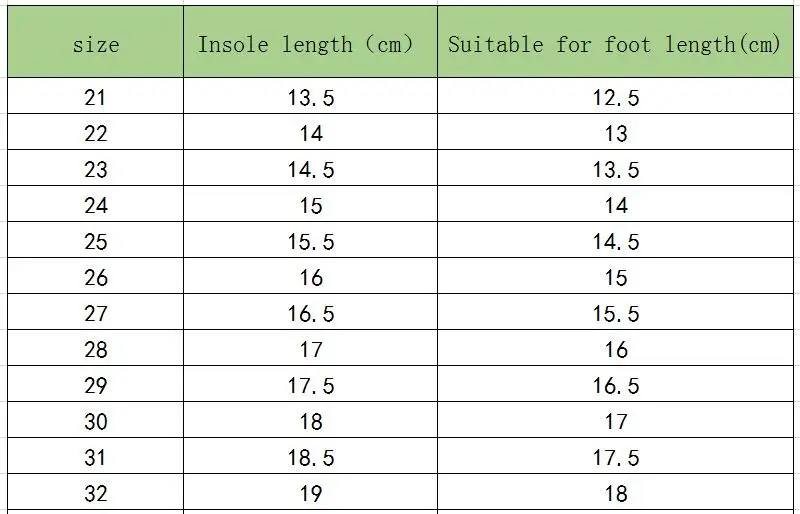This screenshot has width=800, height=514.
Task: Click the foot length 12.5 cell
Action: 615,96
